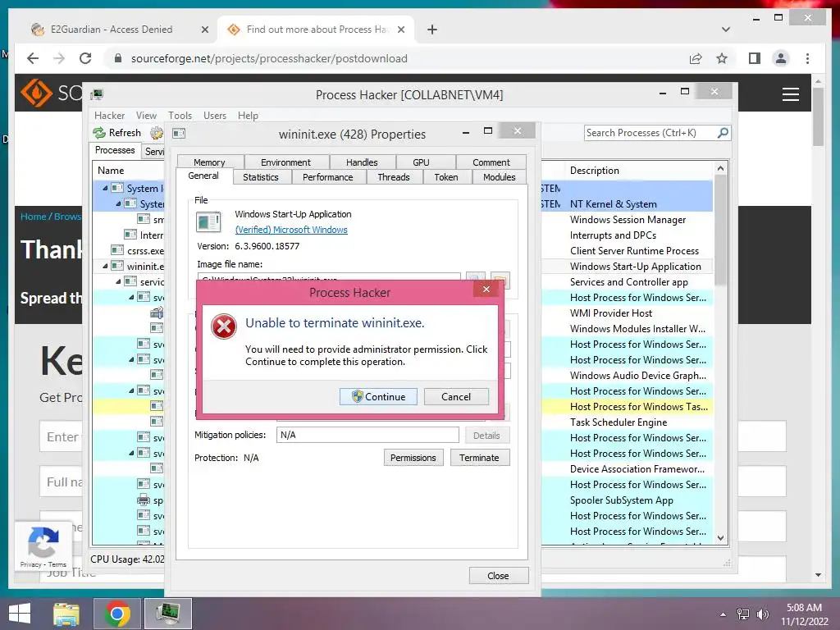Screen dimensions: 840x630
Task: Click Continue in Process Hacker error dialog
Action: 378,396
